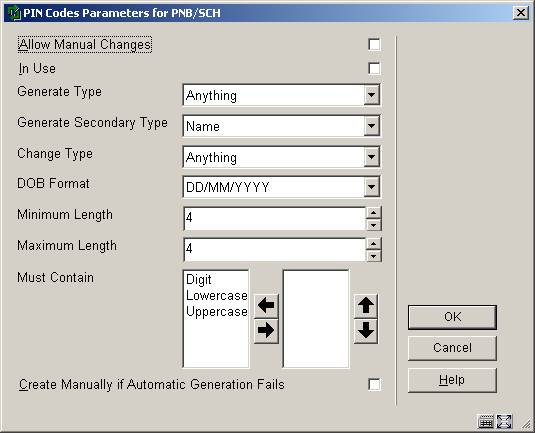Click the left arrow move button
This screenshot has height=433, width=535.
coord(266,305)
